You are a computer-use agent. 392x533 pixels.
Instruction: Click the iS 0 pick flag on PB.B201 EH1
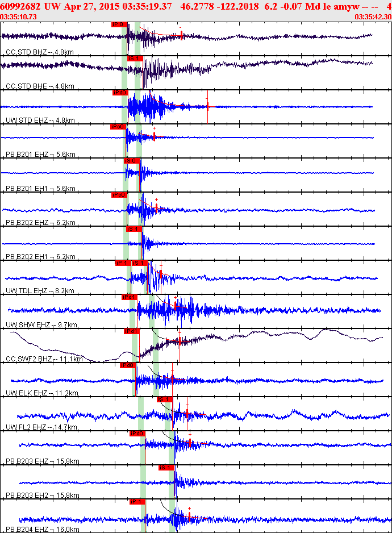point(132,161)
